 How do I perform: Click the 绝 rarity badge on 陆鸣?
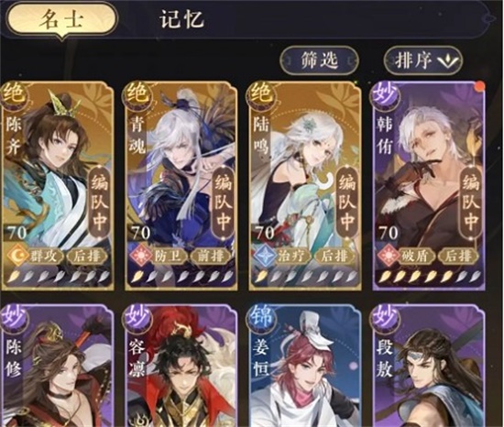coord(259,93)
